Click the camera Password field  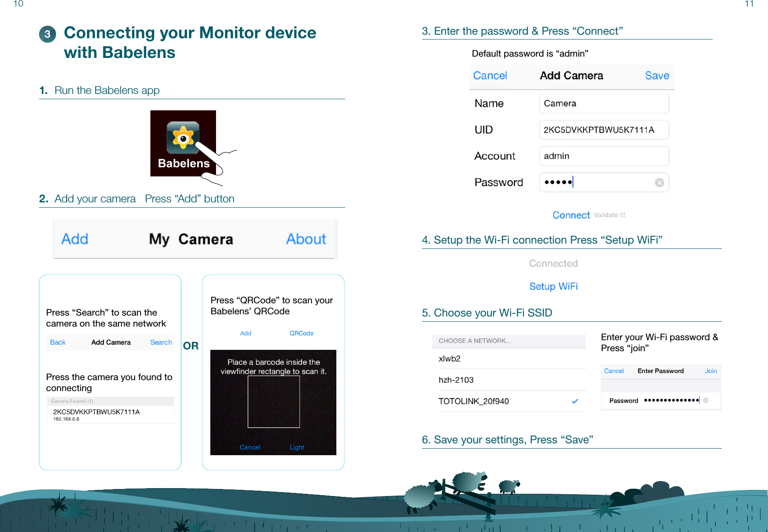coord(604,183)
